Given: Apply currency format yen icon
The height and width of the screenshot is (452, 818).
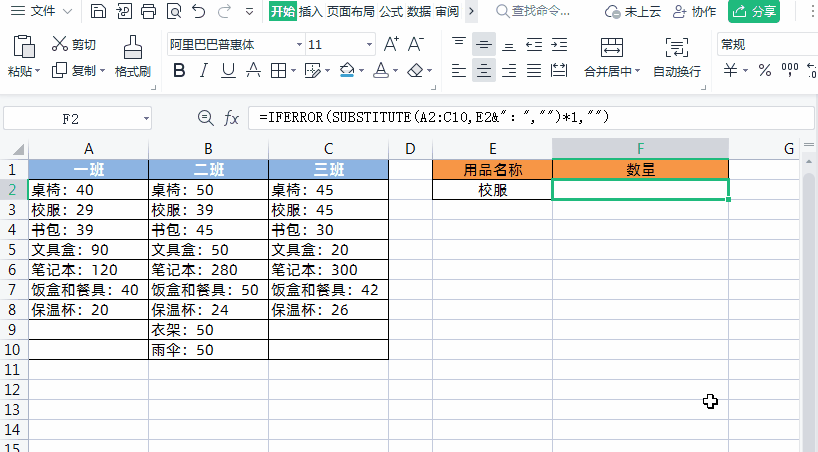Looking at the screenshot, I should [730, 70].
